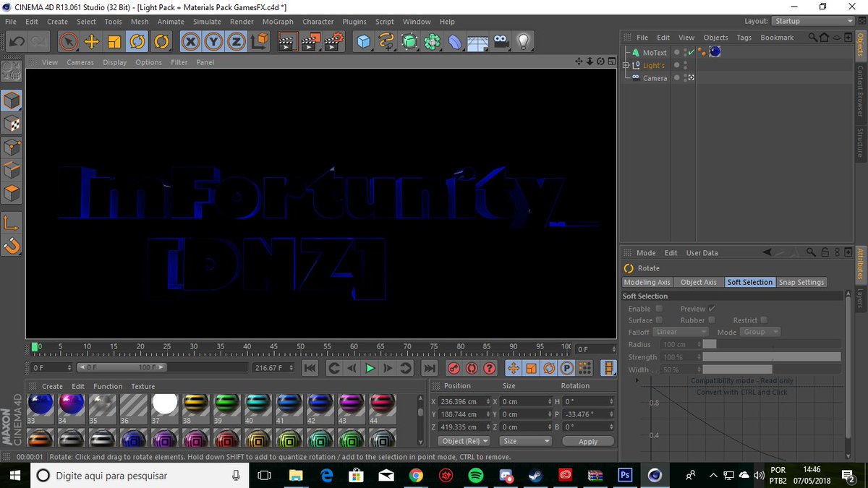Open Object (Rel) coordinate dropdown
Image resolution: width=868 pixels, height=488 pixels.
coord(465,441)
